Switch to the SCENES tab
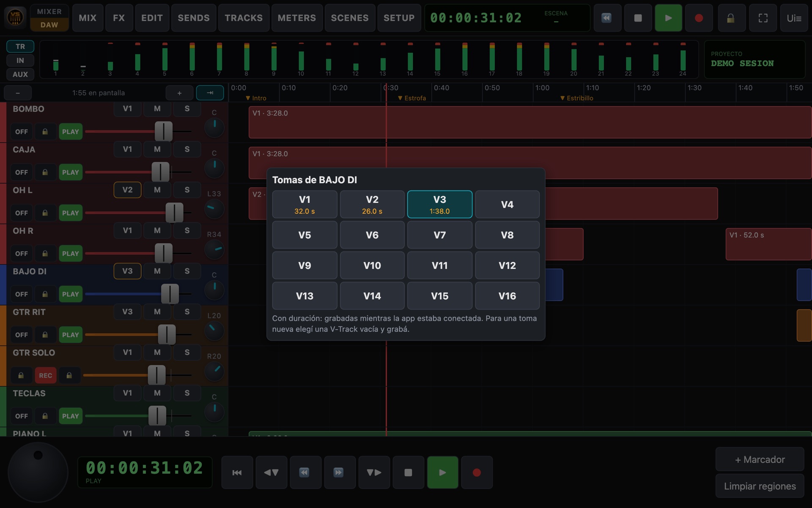Screen dimensions: 812x508 (x=350, y=18)
